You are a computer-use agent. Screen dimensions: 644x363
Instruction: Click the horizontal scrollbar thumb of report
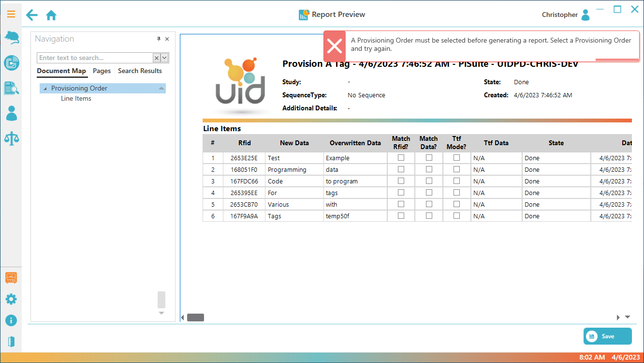point(195,318)
